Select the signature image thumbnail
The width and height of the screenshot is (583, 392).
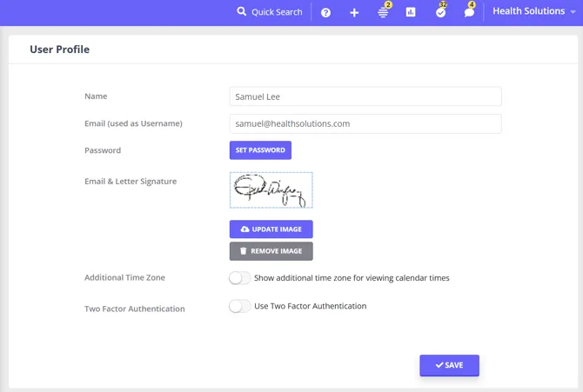tap(271, 189)
